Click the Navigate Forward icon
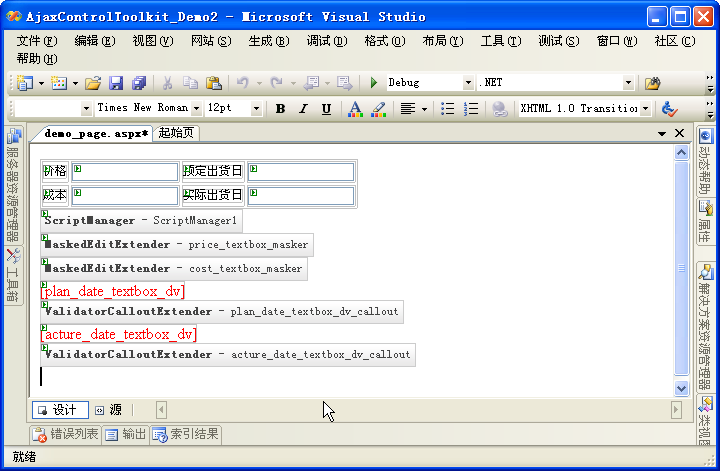 click(344, 83)
